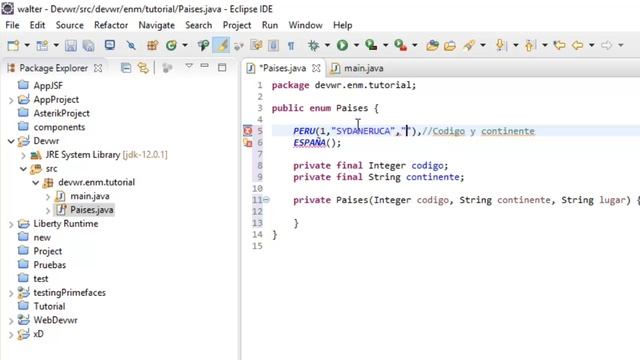Image resolution: width=640 pixels, height=360 pixels.
Task: Toggle the Skip All Breakpoints icon
Action: 131,45
